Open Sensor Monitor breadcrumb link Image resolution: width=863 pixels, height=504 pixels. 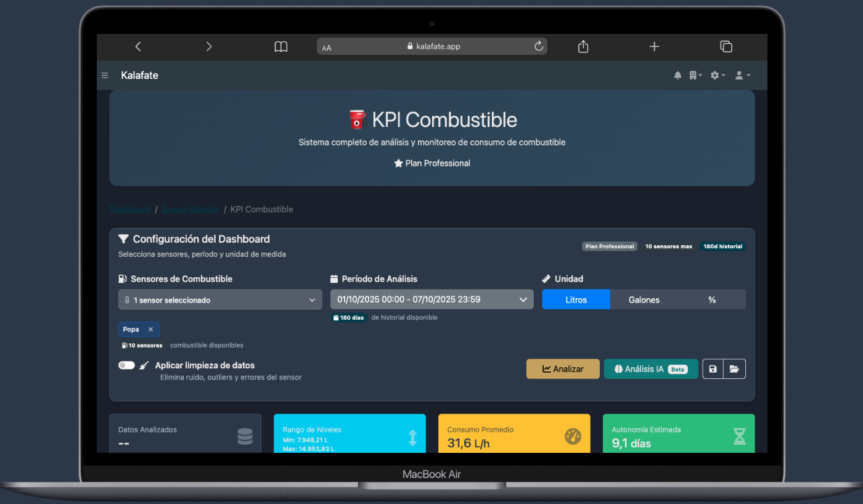(x=190, y=209)
